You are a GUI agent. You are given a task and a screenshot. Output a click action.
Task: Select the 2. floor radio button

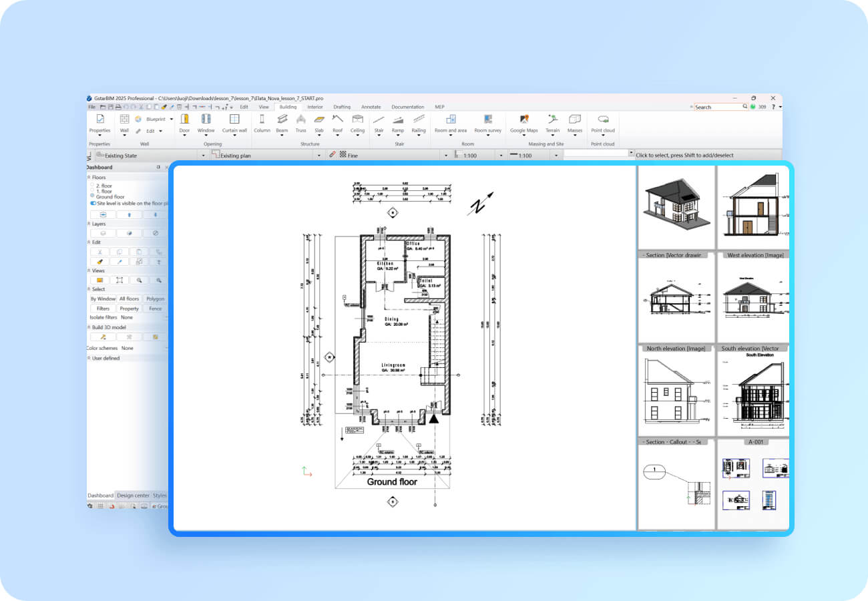(92, 186)
